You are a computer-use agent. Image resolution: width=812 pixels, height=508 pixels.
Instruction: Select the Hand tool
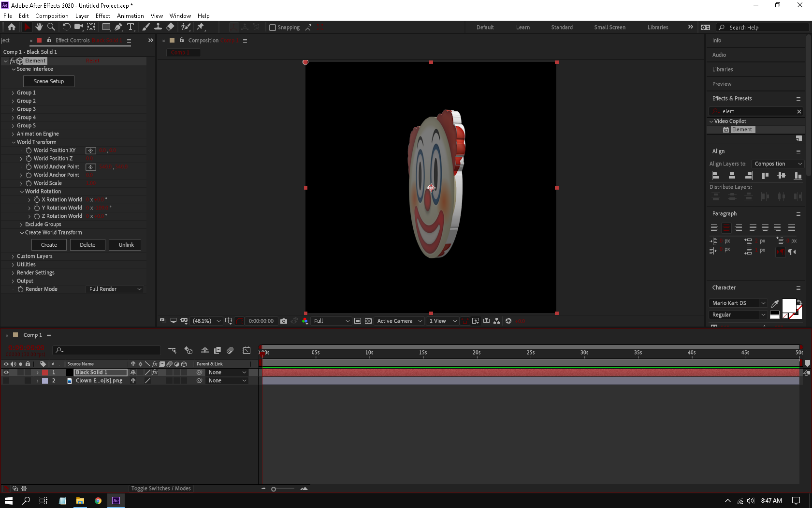pos(39,27)
